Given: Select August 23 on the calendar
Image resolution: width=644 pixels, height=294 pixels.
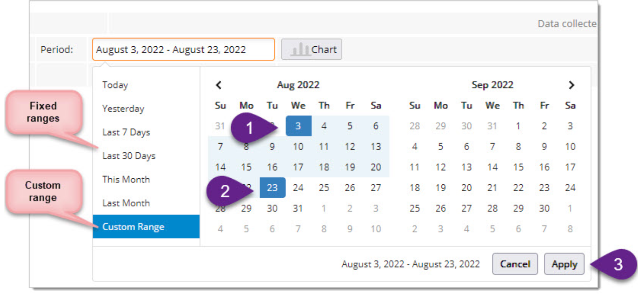Looking at the screenshot, I should [272, 188].
